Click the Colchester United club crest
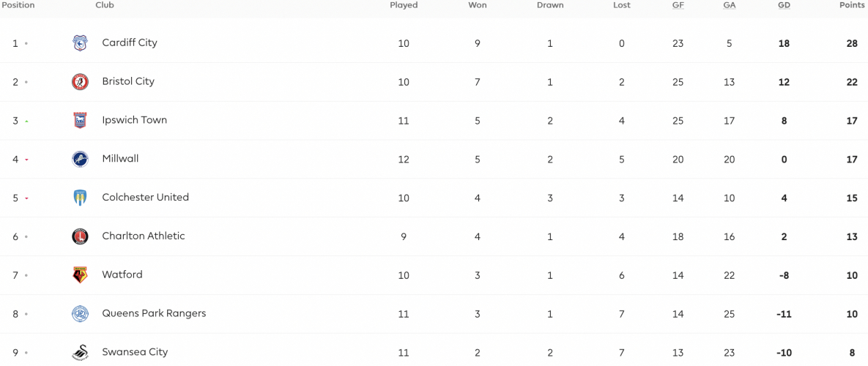 pyautogui.click(x=81, y=198)
